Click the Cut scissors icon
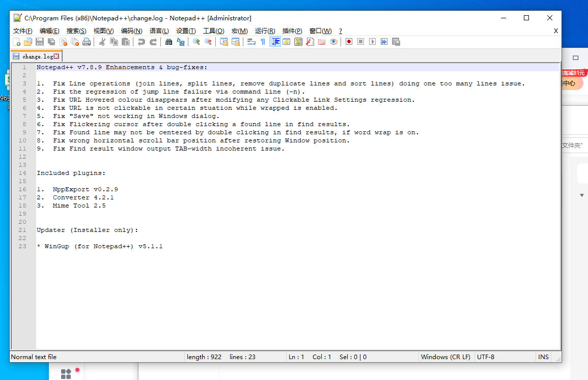This screenshot has height=380, width=588. tap(102, 42)
